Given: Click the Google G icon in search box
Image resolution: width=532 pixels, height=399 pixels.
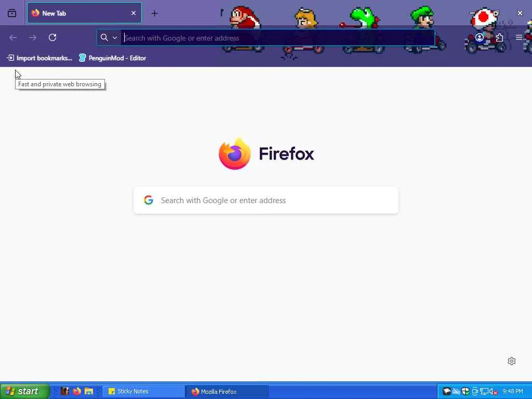Looking at the screenshot, I should click(x=148, y=200).
